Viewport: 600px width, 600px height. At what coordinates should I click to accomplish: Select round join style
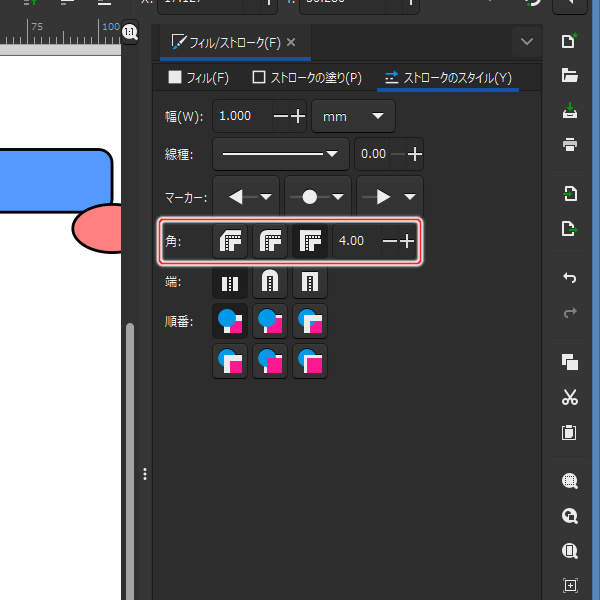coord(270,241)
